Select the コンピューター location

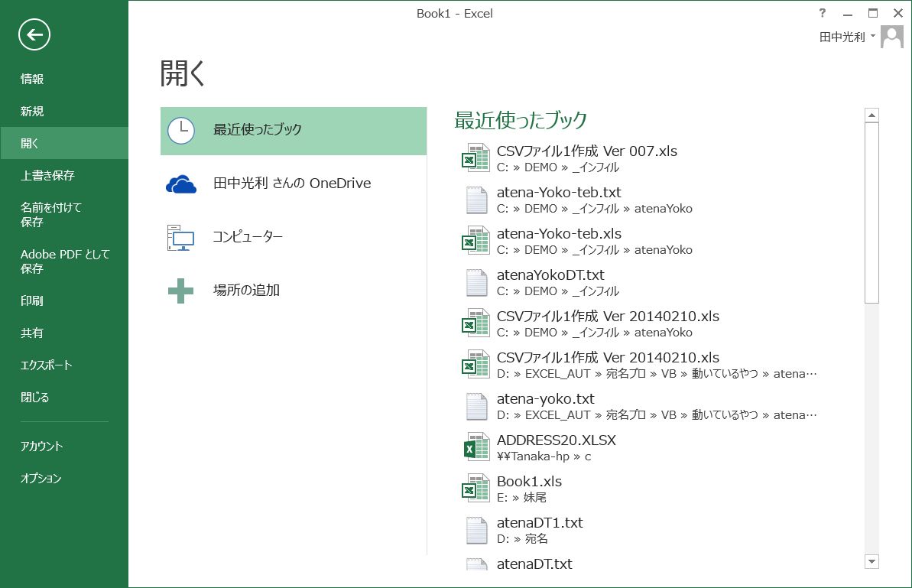(293, 237)
